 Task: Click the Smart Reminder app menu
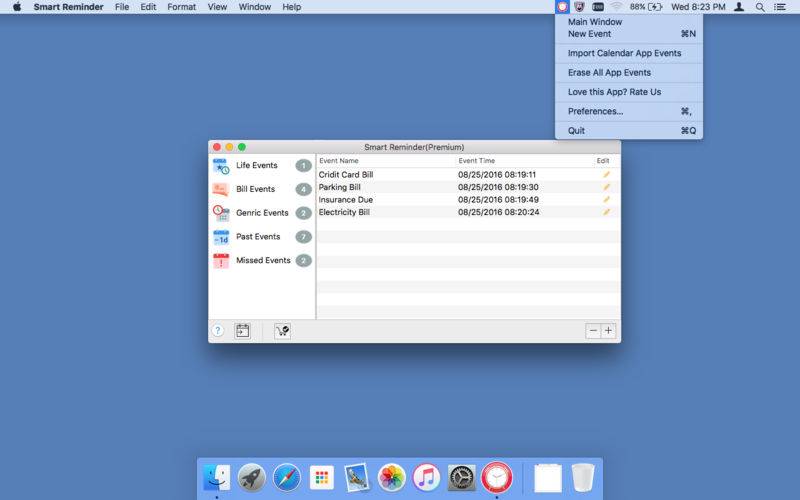68,7
